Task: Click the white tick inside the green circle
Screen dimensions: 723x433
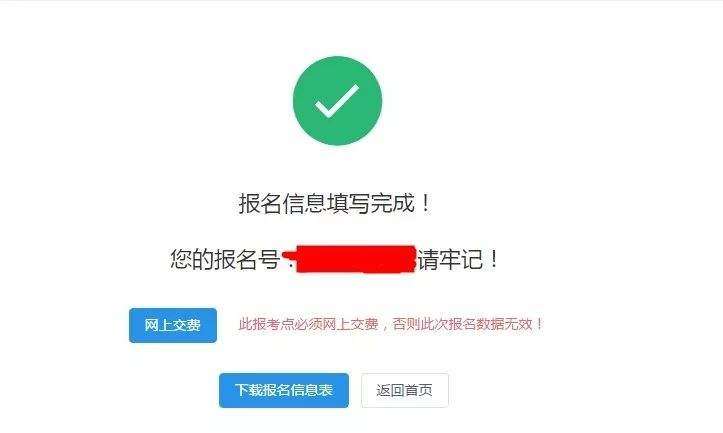Action: pyautogui.click(x=337, y=101)
